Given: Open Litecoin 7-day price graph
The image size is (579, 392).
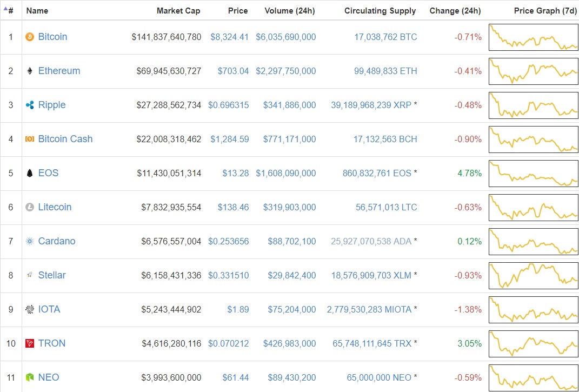Looking at the screenshot, I should pyautogui.click(x=534, y=207).
